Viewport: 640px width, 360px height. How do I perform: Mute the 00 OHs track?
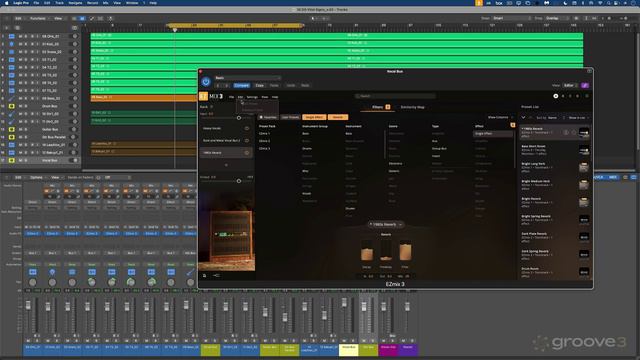pos(21,36)
